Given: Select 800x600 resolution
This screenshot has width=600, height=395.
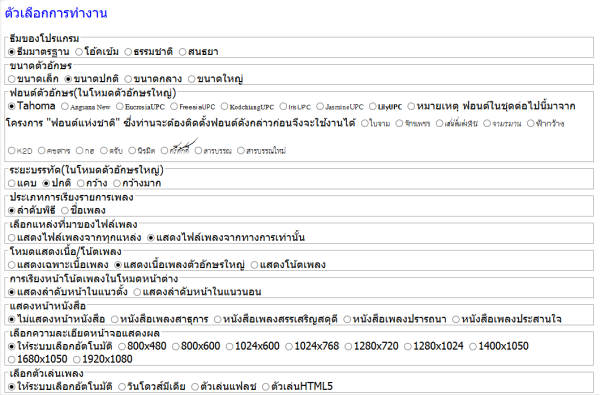Looking at the screenshot, I should click(176, 347).
